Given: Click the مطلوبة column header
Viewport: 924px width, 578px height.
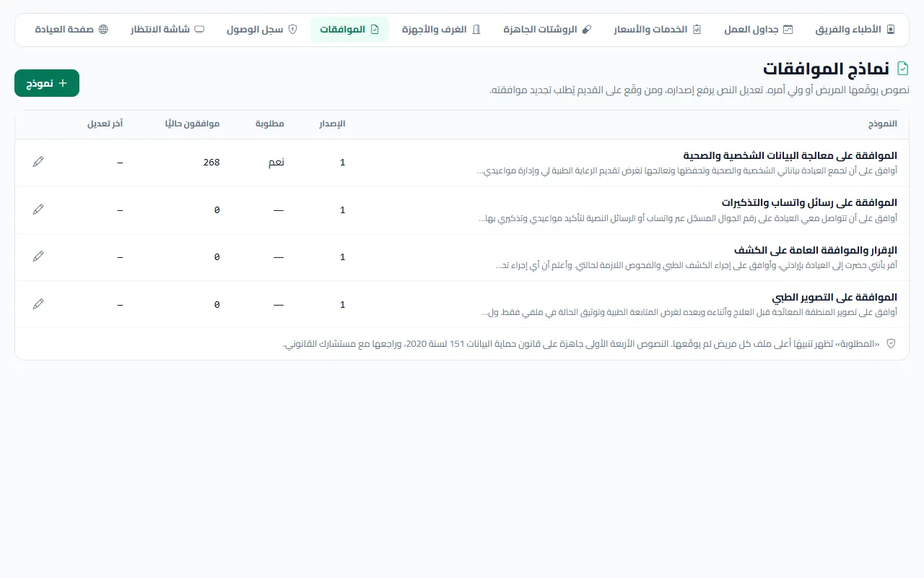Looking at the screenshot, I should (270, 124).
